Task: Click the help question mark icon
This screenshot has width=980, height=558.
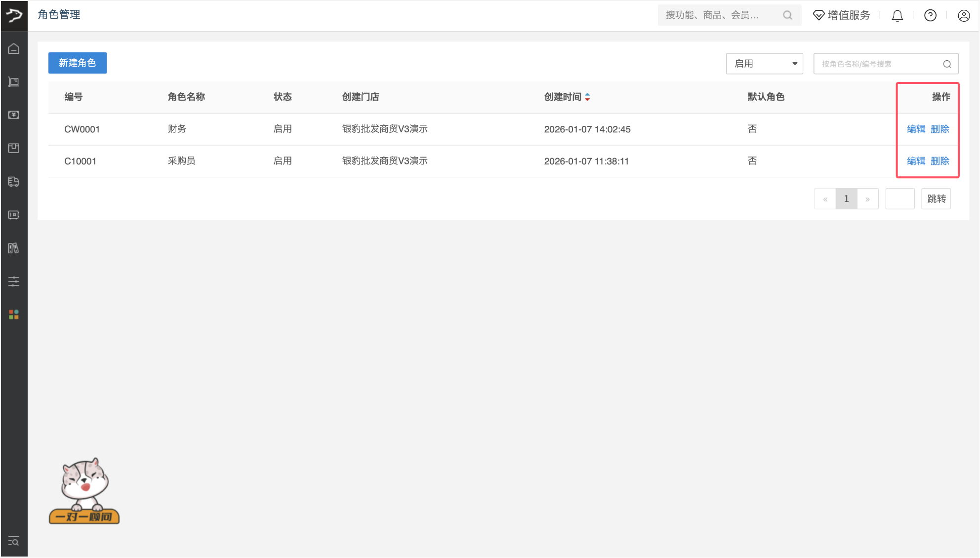Action: point(930,16)
